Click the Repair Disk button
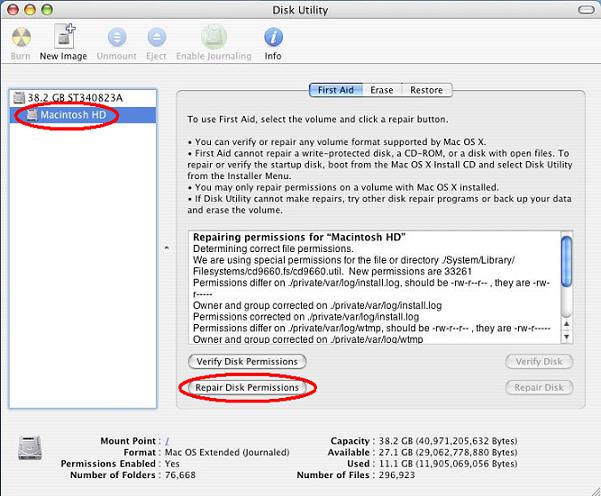 coord(539,388)
